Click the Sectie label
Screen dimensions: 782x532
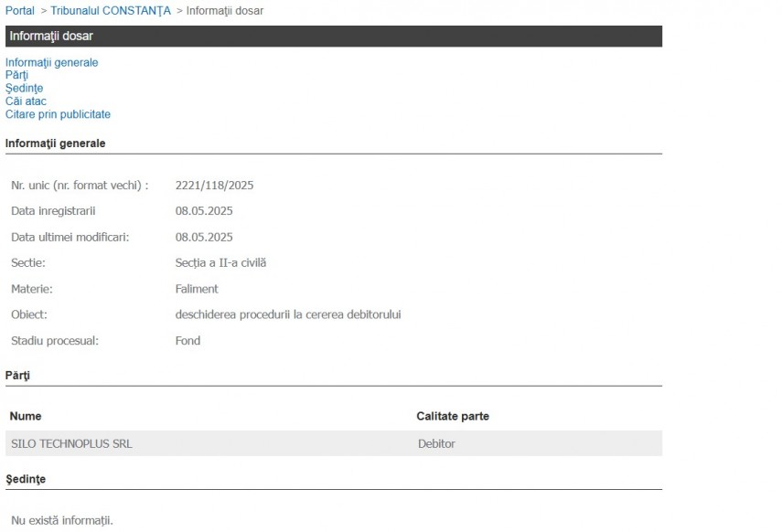click(28, 262)
